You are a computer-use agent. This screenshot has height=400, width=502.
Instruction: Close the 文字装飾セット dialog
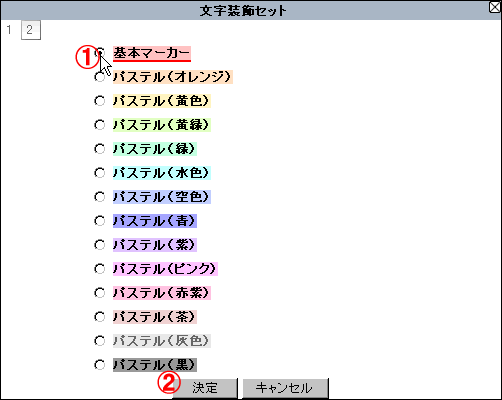[x=495, y=7]
